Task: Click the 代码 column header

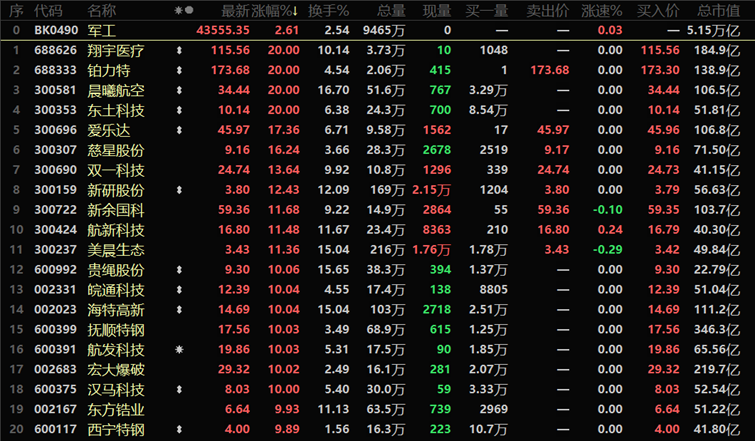Action: 48,11
